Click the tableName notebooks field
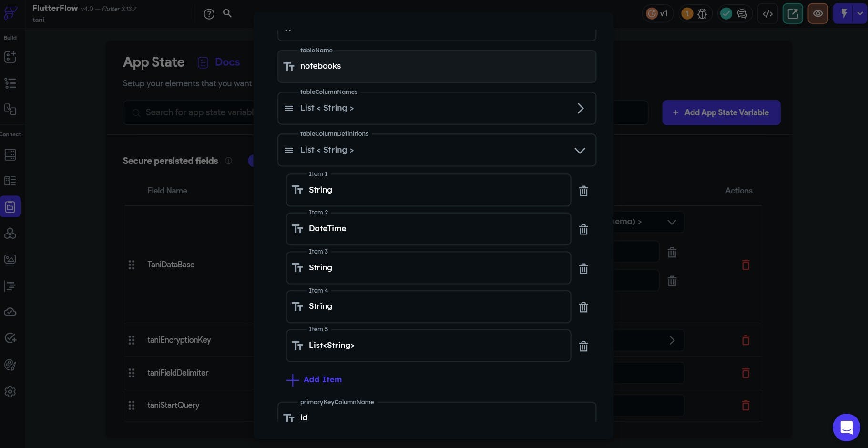The image size is (868, 448). coord(436,66)
